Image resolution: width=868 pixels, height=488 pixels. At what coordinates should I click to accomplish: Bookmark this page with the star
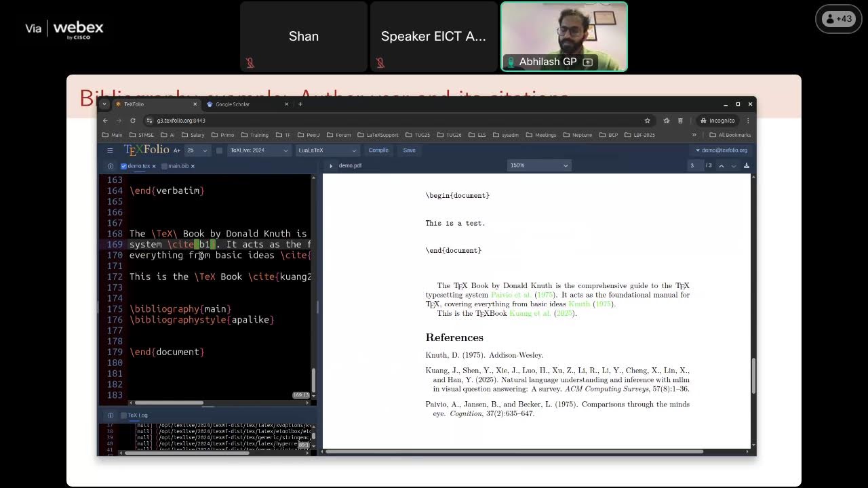click(x=647, y=121)
